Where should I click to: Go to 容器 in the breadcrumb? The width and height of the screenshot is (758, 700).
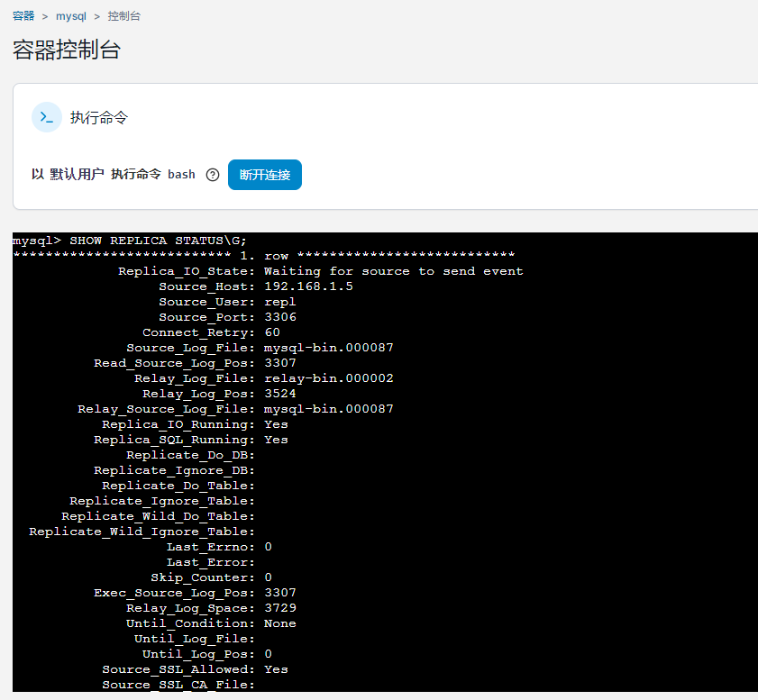(x=23, y=16)
